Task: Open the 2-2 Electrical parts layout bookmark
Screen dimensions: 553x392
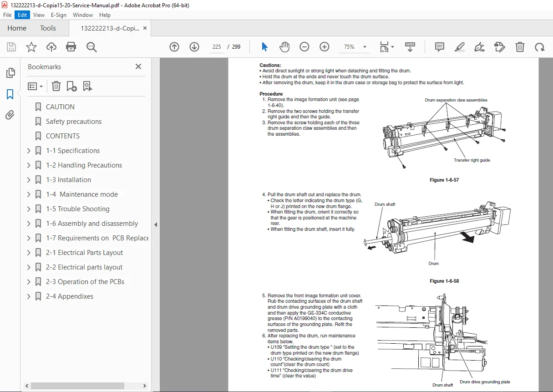Action: (84, 267)
